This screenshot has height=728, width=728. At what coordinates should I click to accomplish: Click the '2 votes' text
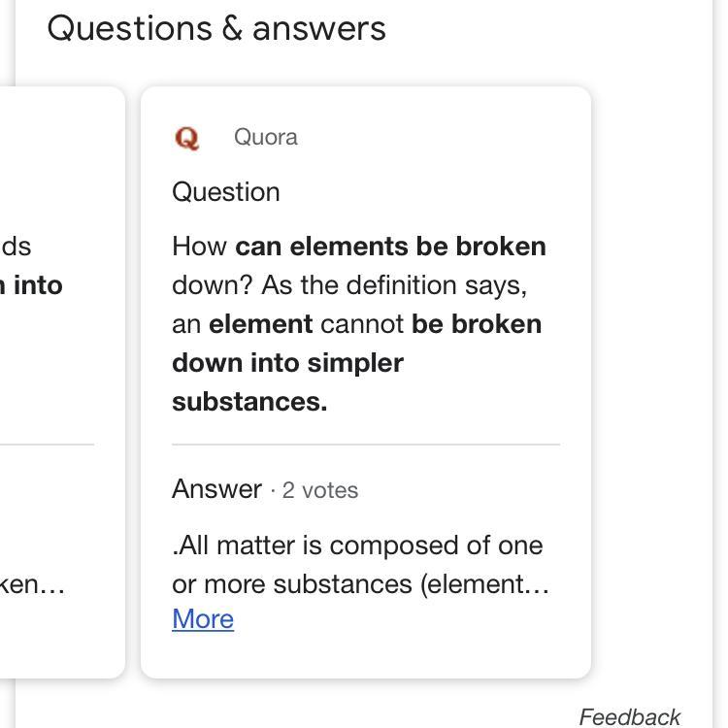320,490
